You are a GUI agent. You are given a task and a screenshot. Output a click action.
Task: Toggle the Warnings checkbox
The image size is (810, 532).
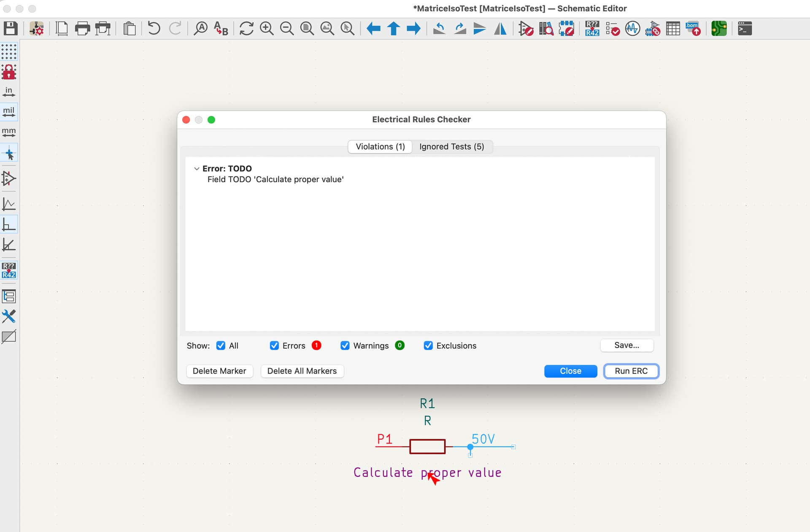tap(345, 346)
